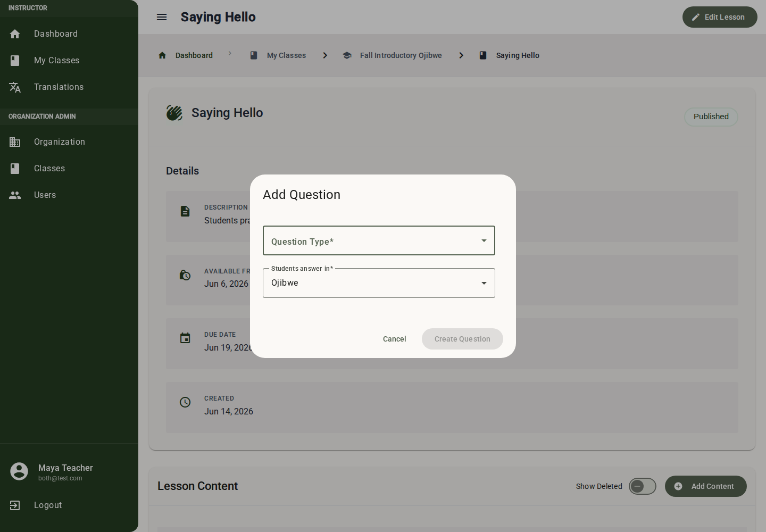Click the Description document icon

[x=185, y=211]
